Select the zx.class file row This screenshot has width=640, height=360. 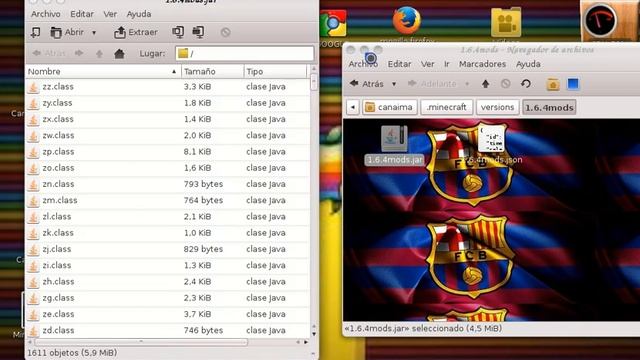point(167,119)
